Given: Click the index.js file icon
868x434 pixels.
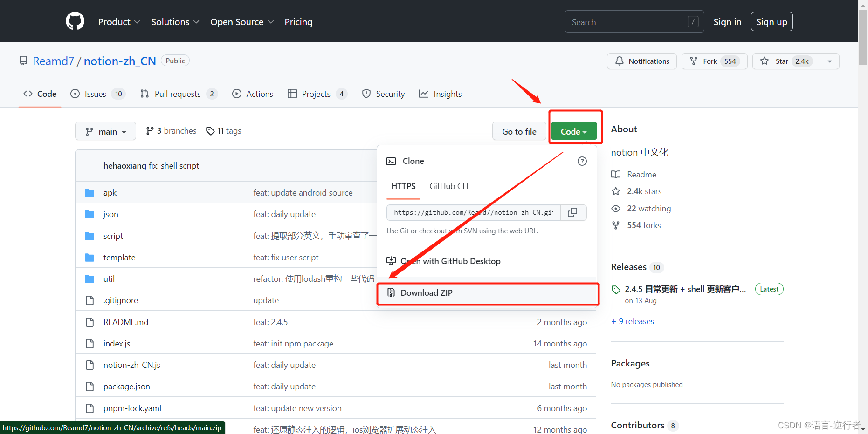Looking at the screenshot, I should click(x=90, y=344).
